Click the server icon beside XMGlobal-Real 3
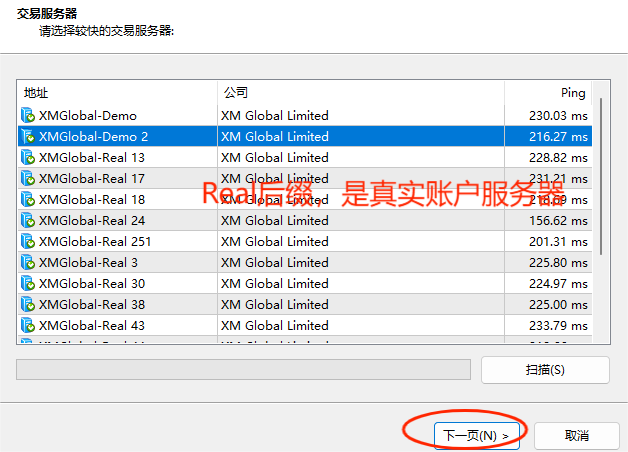The width and height of the screenshot is (628, 452). click(28, 262)
